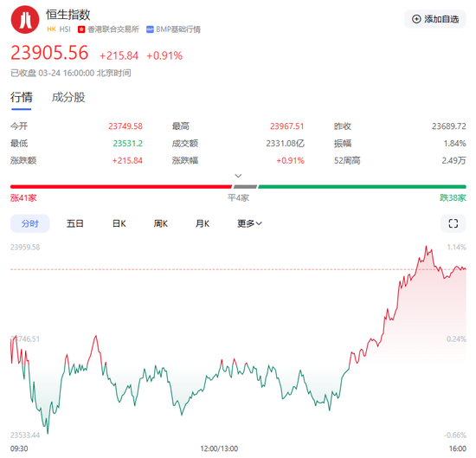Click the chart percentage label 1.14%

tap(456, 248)
